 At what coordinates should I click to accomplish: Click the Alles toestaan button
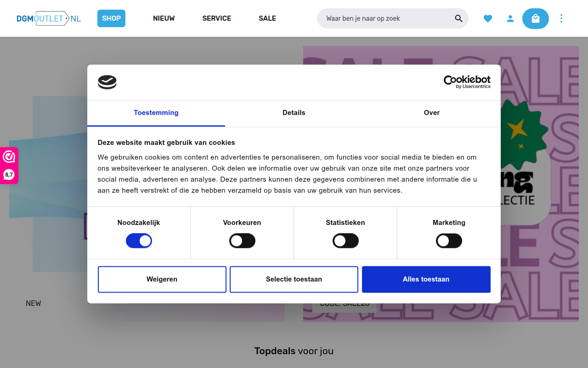[426, 279]
